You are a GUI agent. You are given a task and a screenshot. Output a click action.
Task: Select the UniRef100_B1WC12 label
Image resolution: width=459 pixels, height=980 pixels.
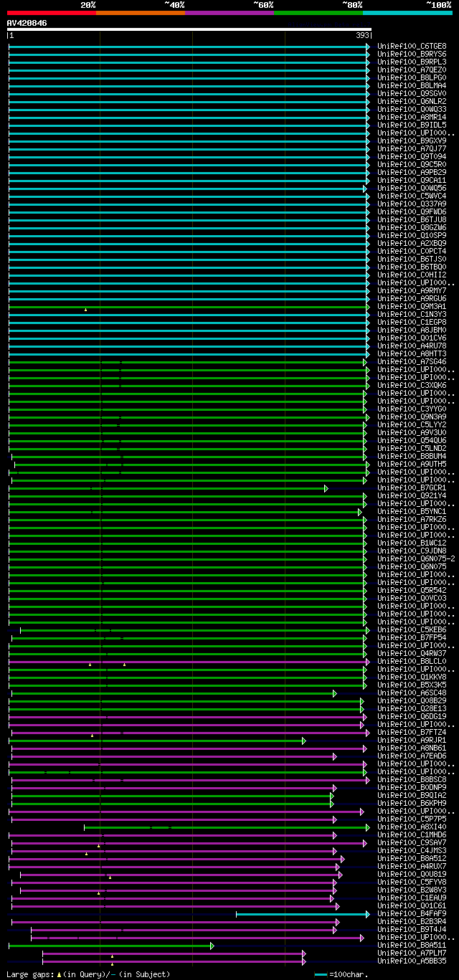(412, 543)
